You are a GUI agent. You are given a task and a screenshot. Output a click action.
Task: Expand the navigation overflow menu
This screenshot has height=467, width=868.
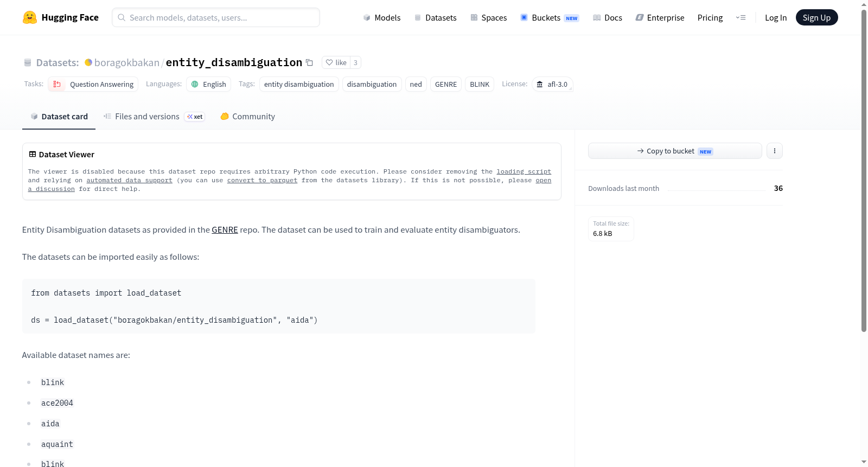pos(741,17)
